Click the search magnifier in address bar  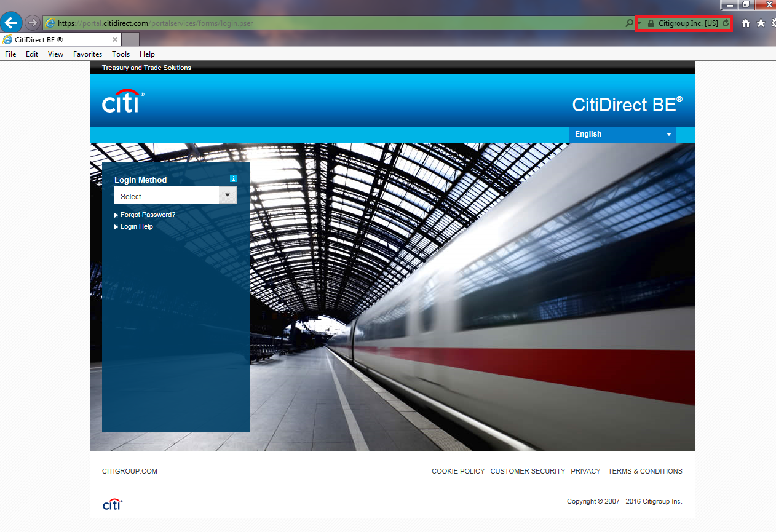(x=628, y=23)
